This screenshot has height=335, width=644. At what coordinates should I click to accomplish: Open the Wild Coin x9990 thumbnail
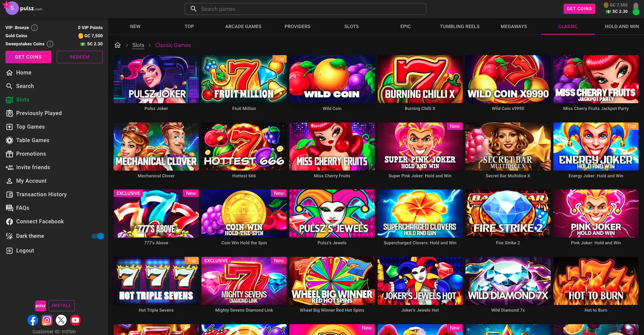pyautogui.click(x=508, y=79)
